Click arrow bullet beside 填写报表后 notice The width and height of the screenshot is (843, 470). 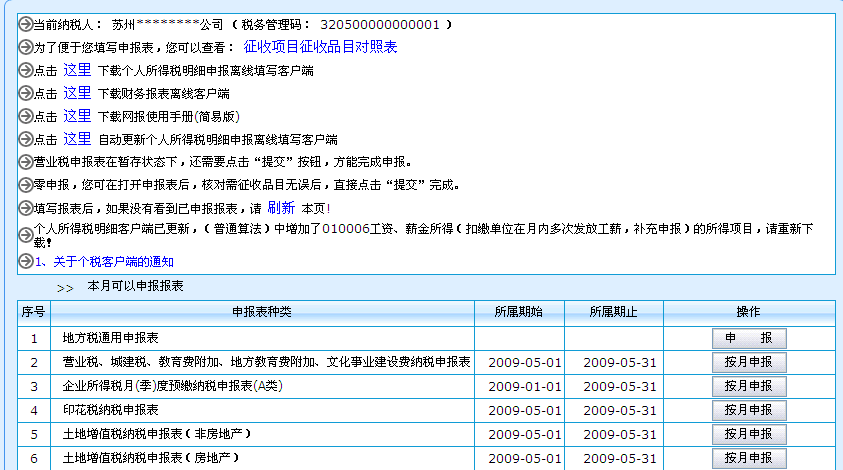tap(25, 208)
